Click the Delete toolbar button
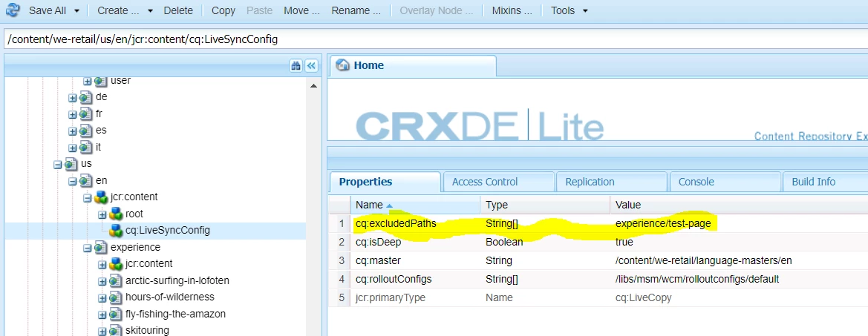The height and width of the screenshot is (336, 868). coord(178,10)
